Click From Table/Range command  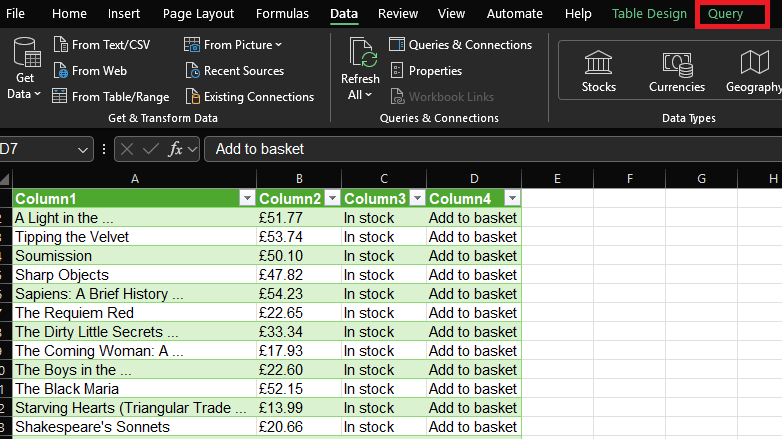point(111,97)
